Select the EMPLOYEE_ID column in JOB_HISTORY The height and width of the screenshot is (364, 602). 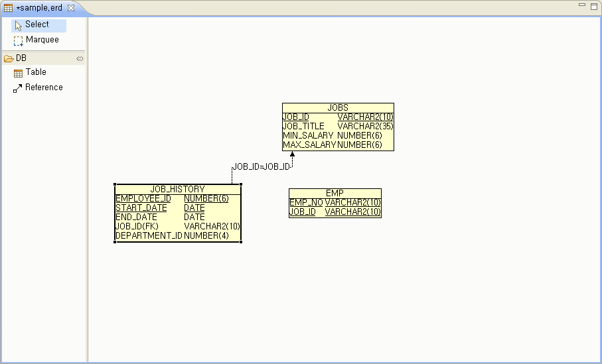(143, 198)
